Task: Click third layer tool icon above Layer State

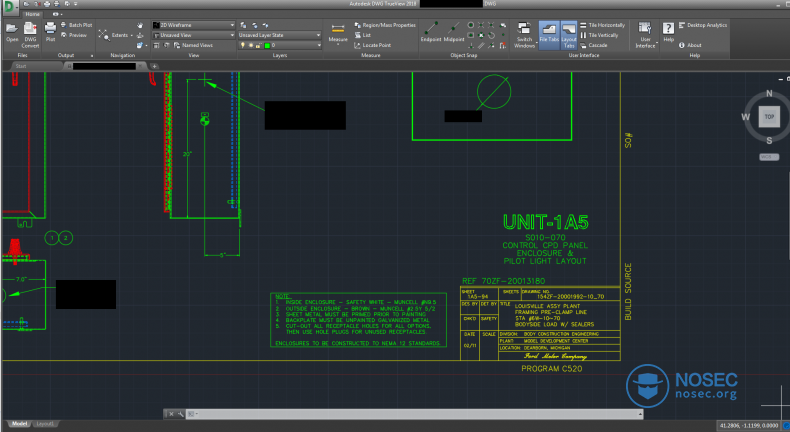Action: point(266,25)
